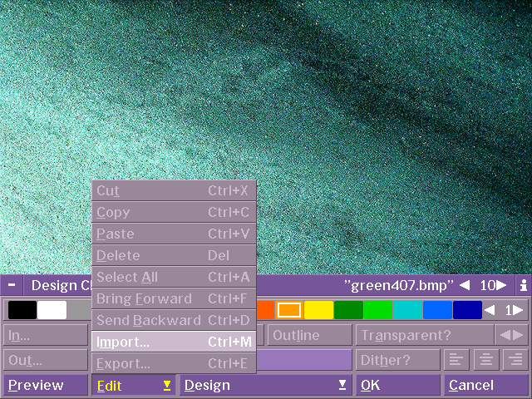Open the Design dropdown
The width and height of the screenshot is (532, 399).
click(265, 385)
